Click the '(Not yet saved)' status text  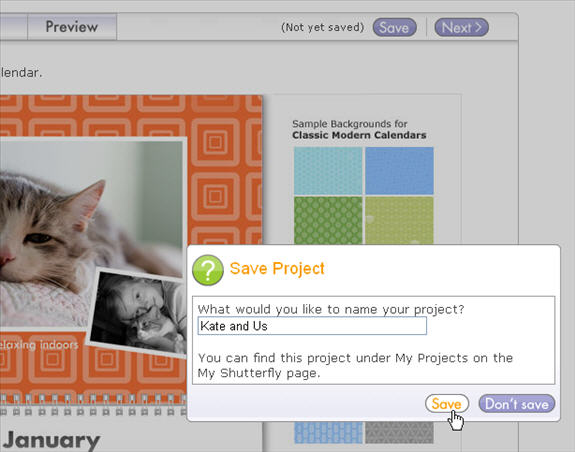tap(322, 27)
